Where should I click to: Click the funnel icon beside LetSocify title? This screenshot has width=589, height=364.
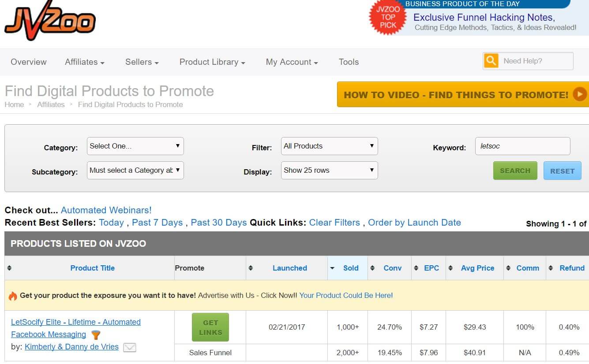[96, 335]
